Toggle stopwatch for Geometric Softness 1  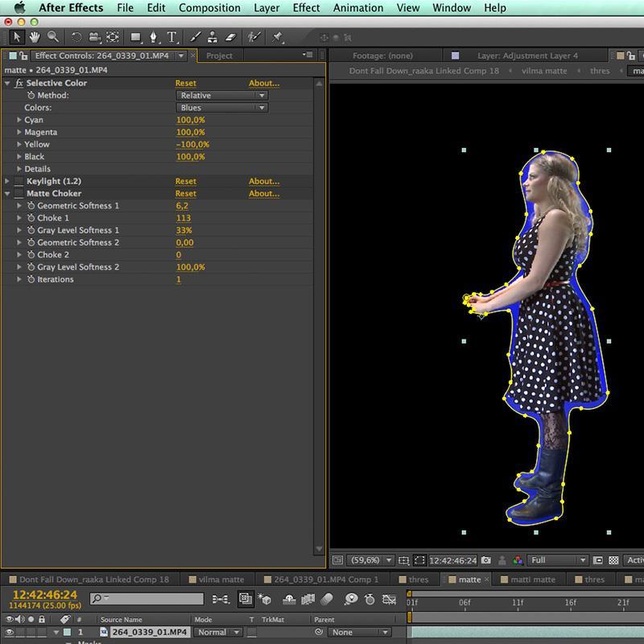coord(31,206)
